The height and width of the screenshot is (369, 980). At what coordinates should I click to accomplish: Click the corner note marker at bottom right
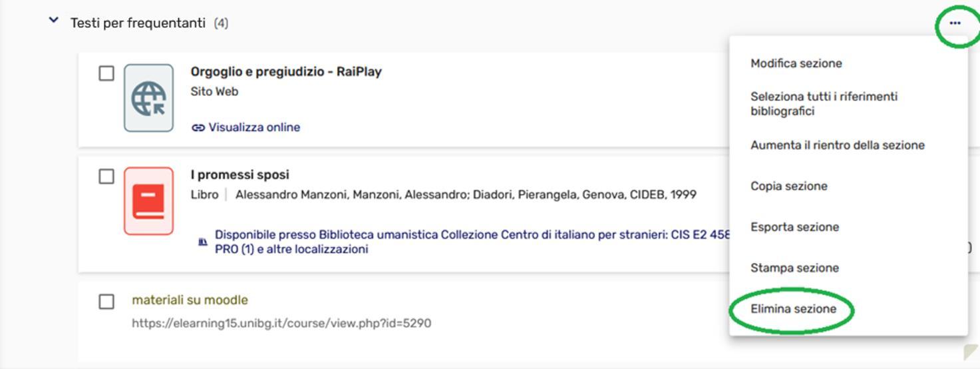971,352
